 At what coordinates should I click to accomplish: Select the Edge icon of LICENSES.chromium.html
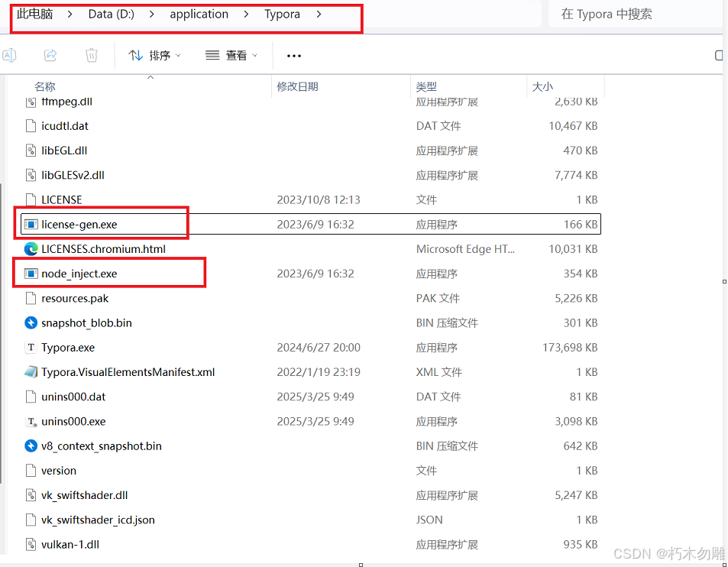coord(31,249)
